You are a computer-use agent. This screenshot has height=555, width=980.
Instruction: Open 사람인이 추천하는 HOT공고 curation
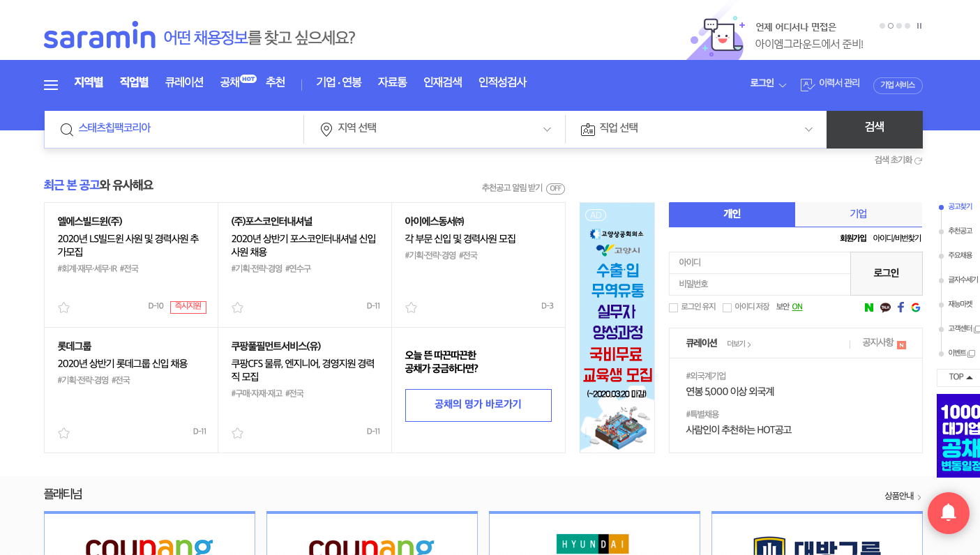739,430
